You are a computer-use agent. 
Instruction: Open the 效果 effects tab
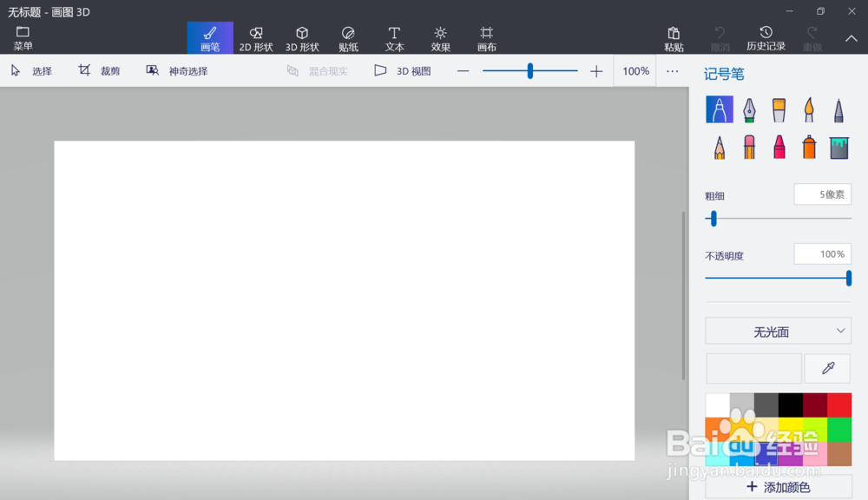(441, 38)
